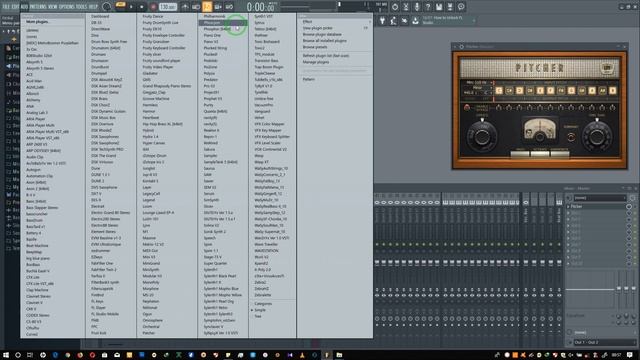Select TripleCheese plugin

point(264,73)
